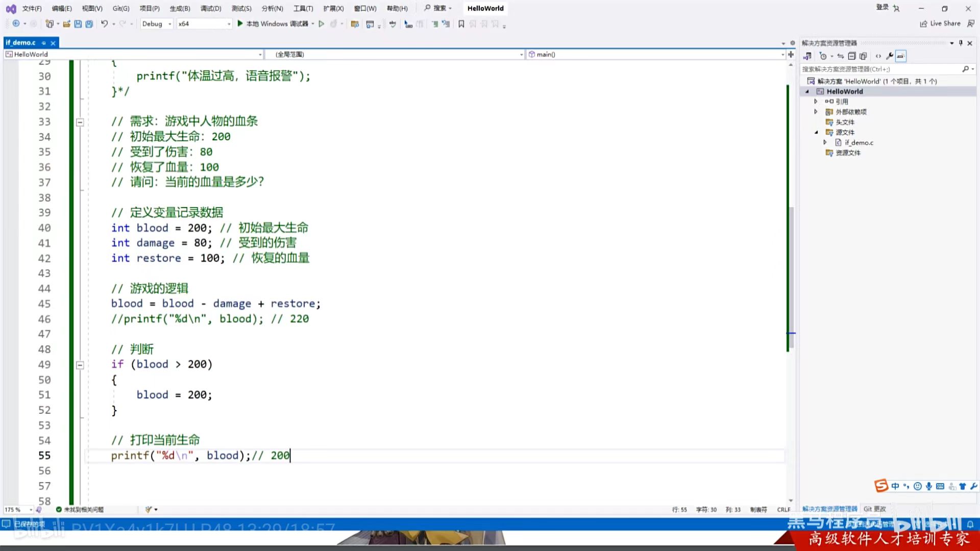Open the x64 platform dropdown
This screenshot has height=551, width=980.
coord(204,23)
